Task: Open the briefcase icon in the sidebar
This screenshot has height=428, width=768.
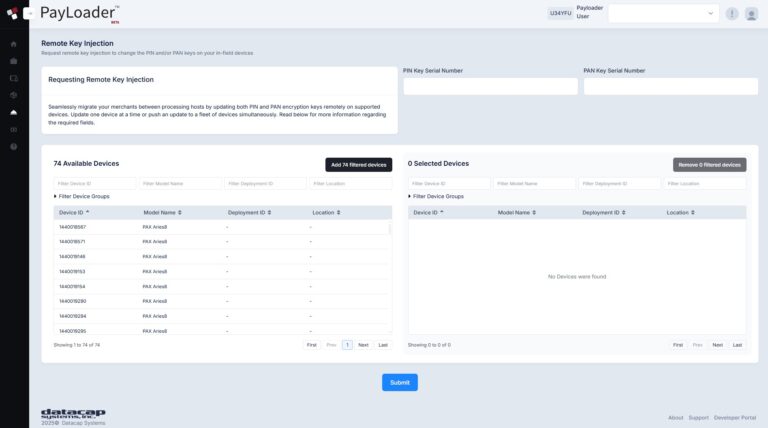Action: pyautogui.click(x=14, y=61)
